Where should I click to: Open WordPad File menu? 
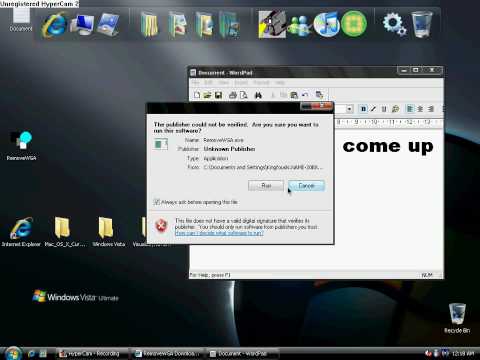pos(195,82)
